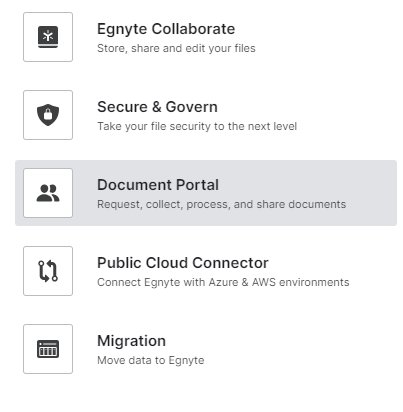Click 'Take your file security to the next level'
This screenshot has height=412, width=403.
coord(197,126)
